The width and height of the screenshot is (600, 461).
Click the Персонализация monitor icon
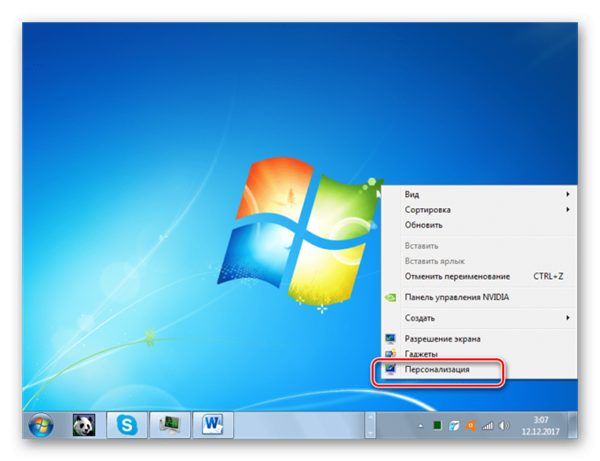coord(390,369)
